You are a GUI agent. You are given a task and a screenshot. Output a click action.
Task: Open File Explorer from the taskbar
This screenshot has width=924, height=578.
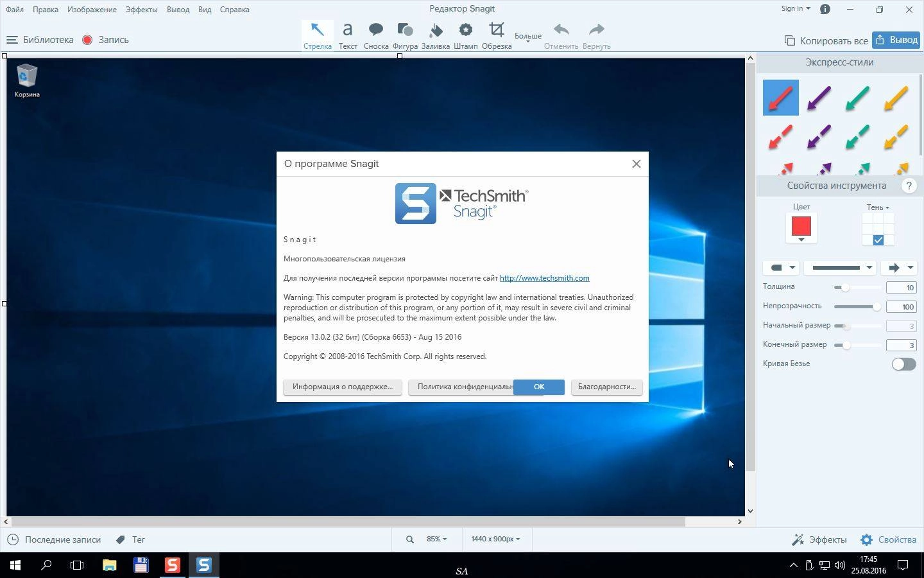click(x=110, y=565)
